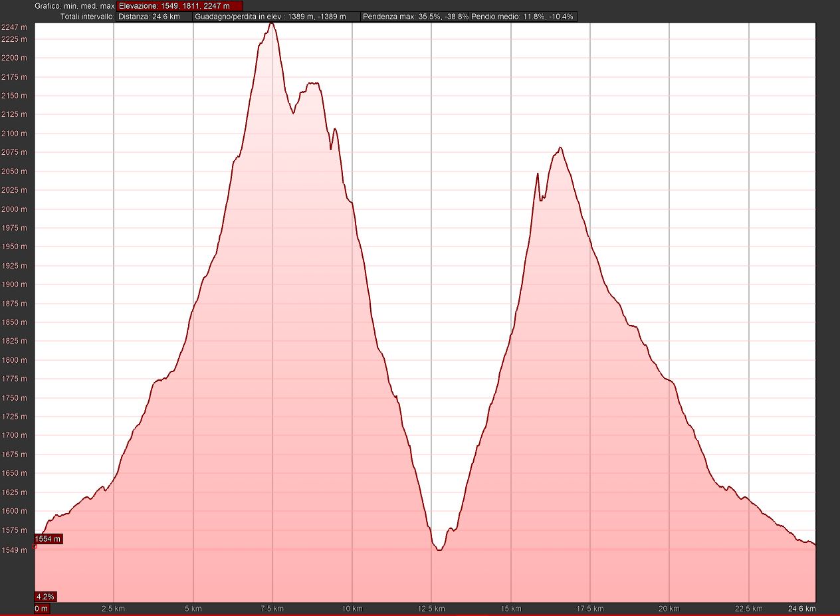Click the second summit near 16.5 km
Viewport: 840px width, 616px height.
click(560, 148)
